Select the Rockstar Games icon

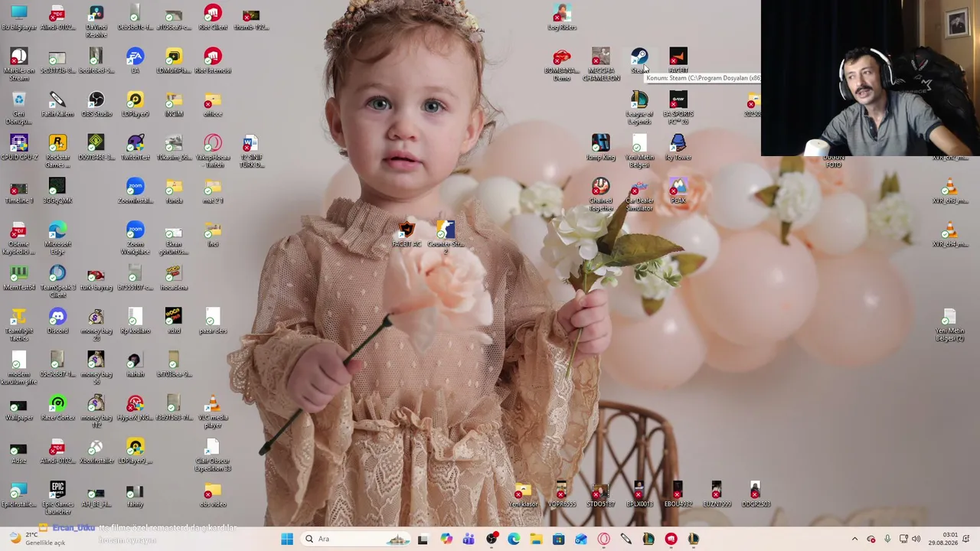coord(57,152)
